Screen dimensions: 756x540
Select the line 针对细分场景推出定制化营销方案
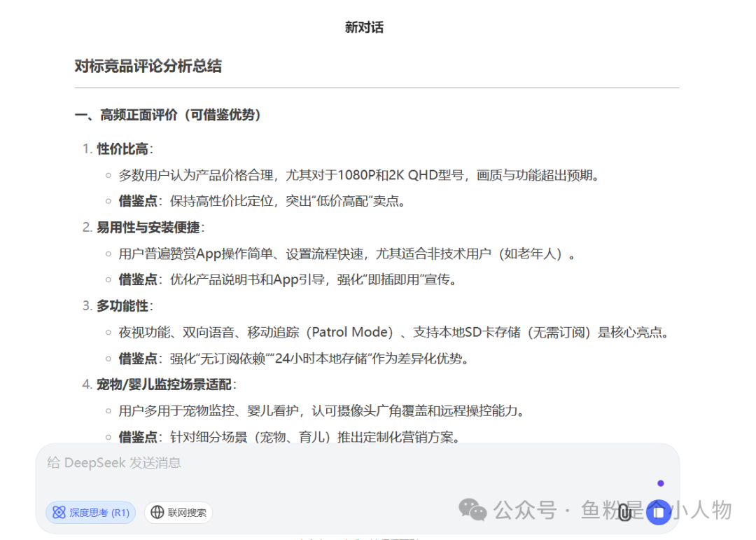pos(289,437)
